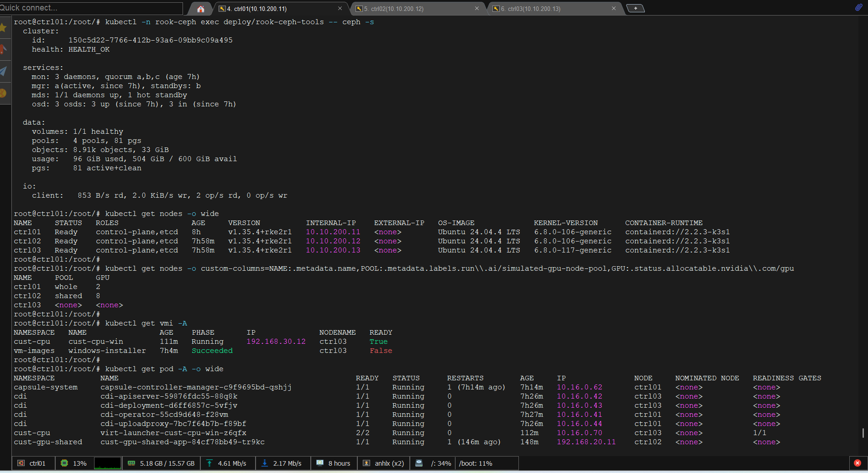Click the upload speed arrow icon

209,463
